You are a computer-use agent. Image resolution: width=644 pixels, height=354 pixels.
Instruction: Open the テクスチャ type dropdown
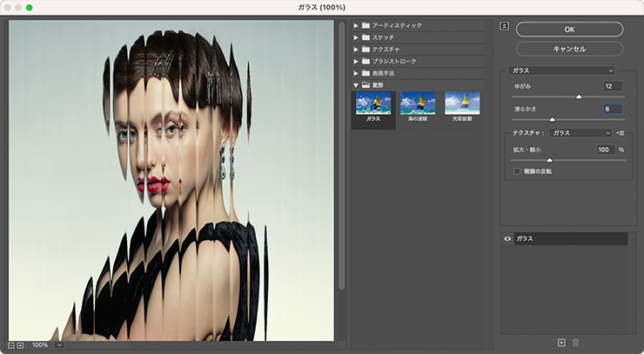581,133
